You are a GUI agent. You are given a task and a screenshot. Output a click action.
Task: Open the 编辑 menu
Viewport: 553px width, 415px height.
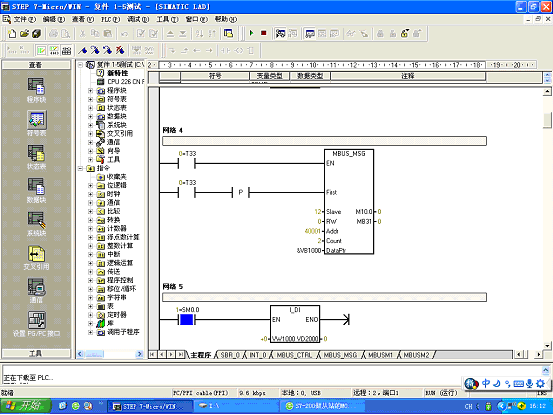[x=54, y=19]
